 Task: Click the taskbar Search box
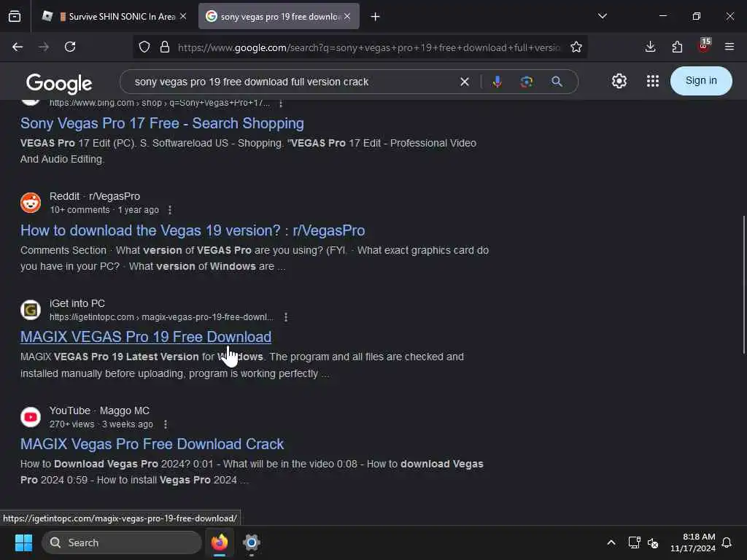(122, 542)
